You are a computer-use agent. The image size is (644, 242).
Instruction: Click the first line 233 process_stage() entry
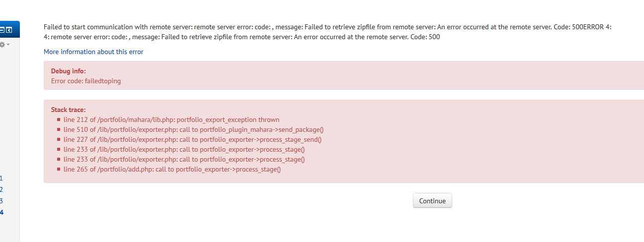click(x=184, y=149)
